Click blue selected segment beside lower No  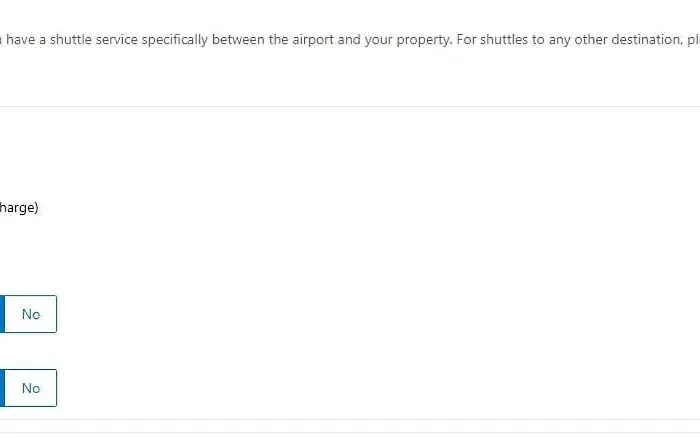tap(2, 388)
